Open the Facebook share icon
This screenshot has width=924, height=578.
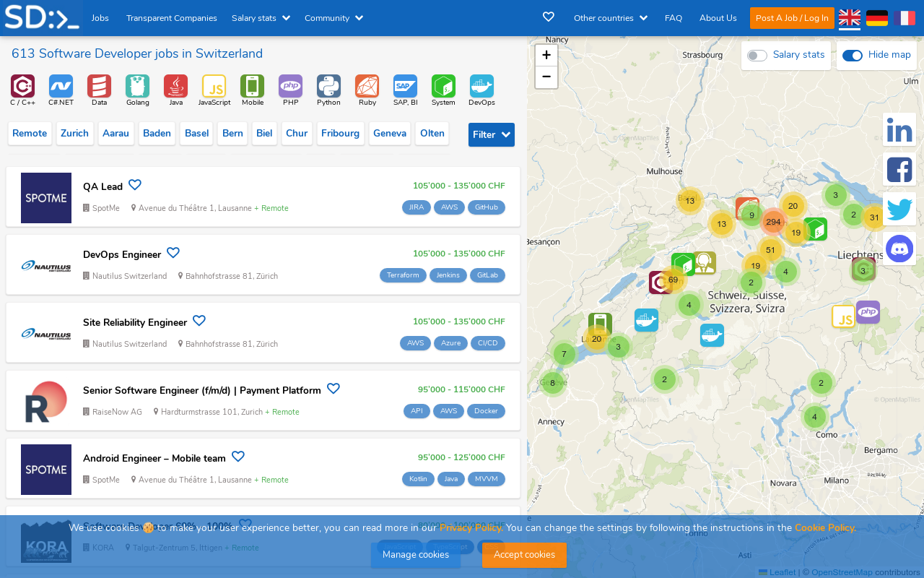[x=899, y=169]
